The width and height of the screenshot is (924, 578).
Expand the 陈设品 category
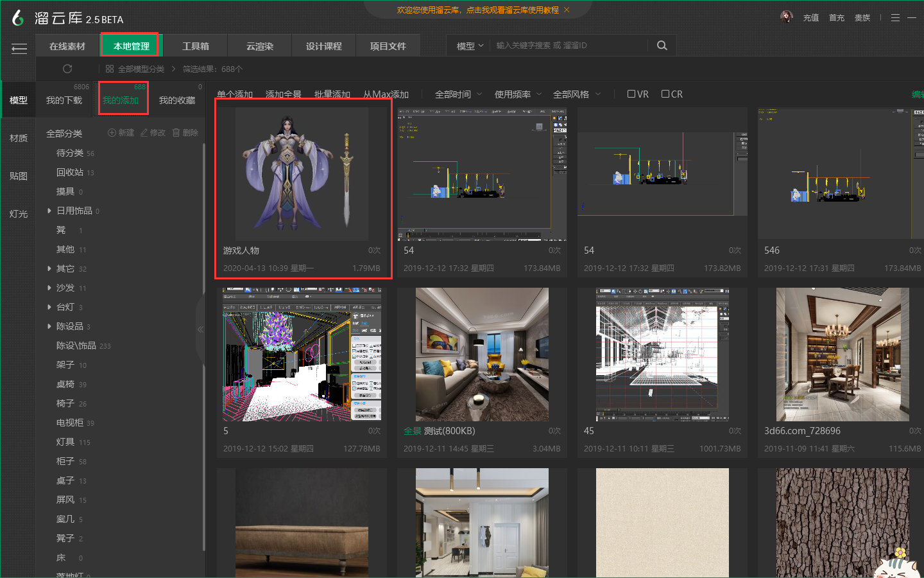pos(49,326)
